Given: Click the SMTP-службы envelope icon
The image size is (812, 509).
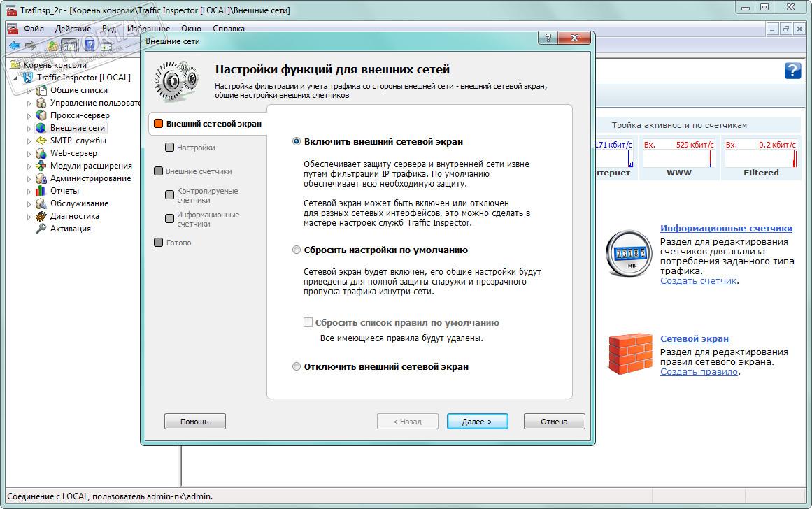Looking at the screenshot, I should 41,141.
